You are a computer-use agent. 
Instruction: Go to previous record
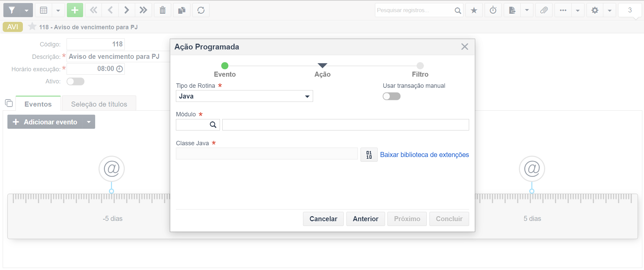tap(110, 10)
